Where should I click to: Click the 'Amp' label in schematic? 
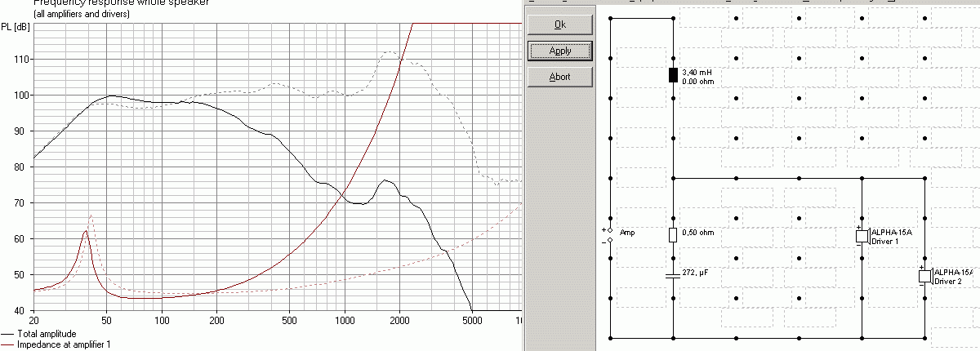627,233
